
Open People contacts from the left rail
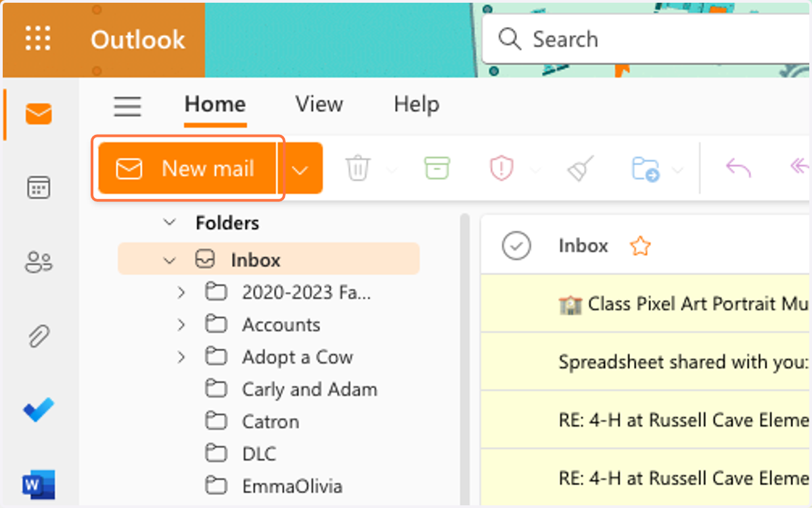click(x=39, y=261)
